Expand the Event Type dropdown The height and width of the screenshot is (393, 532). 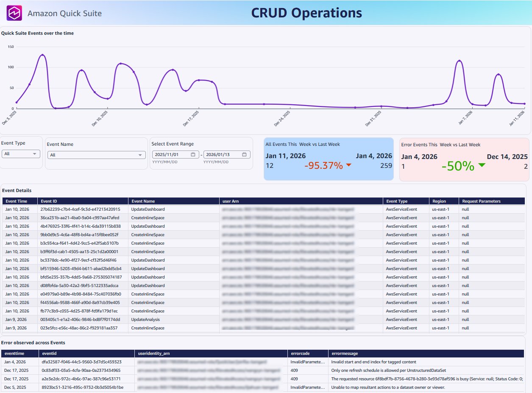coord(21,154)
